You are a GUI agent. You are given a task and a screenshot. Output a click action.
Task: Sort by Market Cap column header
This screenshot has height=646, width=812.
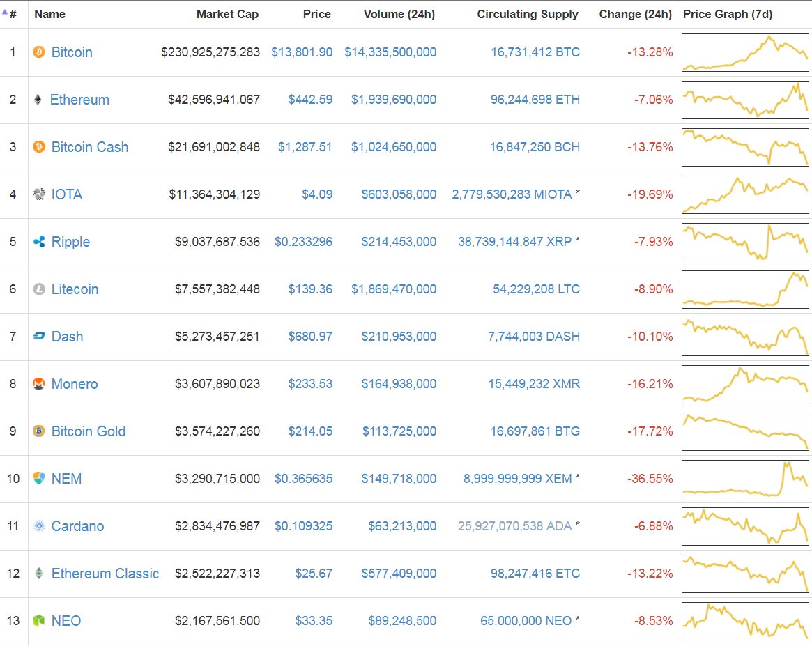[227, 14]
